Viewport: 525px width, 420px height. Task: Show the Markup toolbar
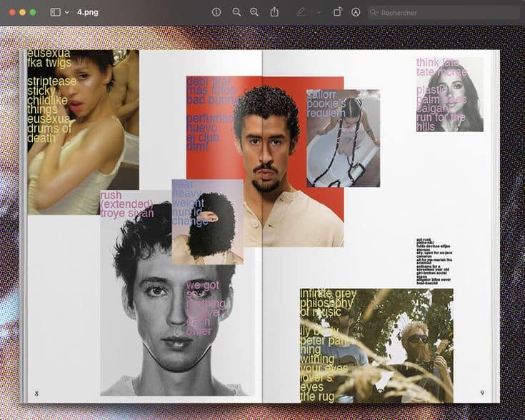356,12
